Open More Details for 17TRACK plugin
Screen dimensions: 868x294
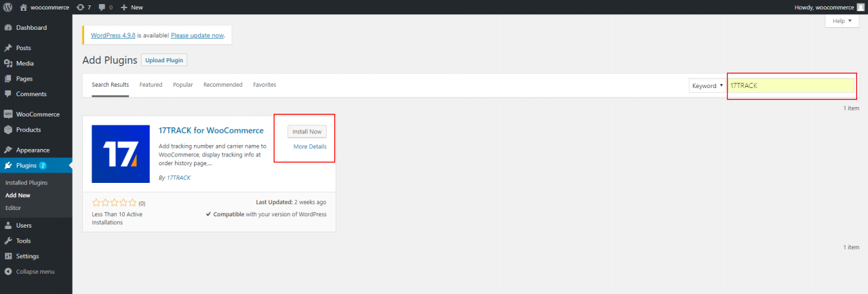(310, 146)
